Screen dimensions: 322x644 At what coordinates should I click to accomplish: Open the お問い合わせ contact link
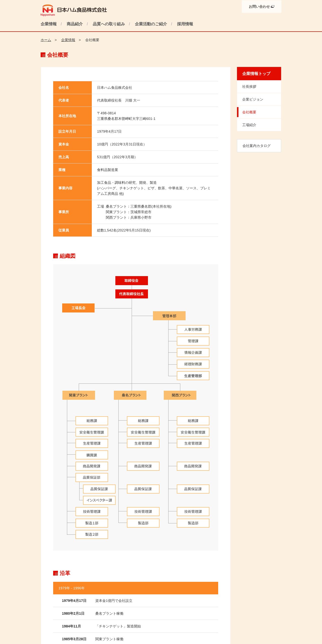(261, 7)
